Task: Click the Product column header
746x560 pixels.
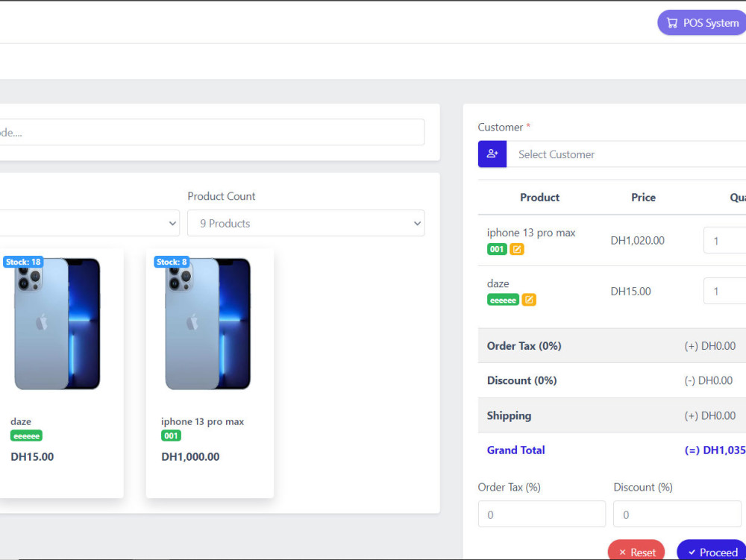Action: [x=539, y=198]
